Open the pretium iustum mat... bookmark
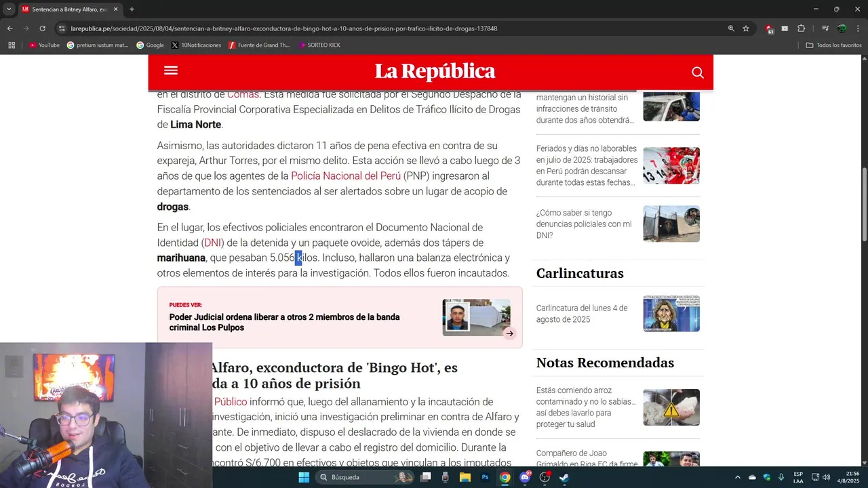Screen dimensions: 868x488 (x=98, y=45)
